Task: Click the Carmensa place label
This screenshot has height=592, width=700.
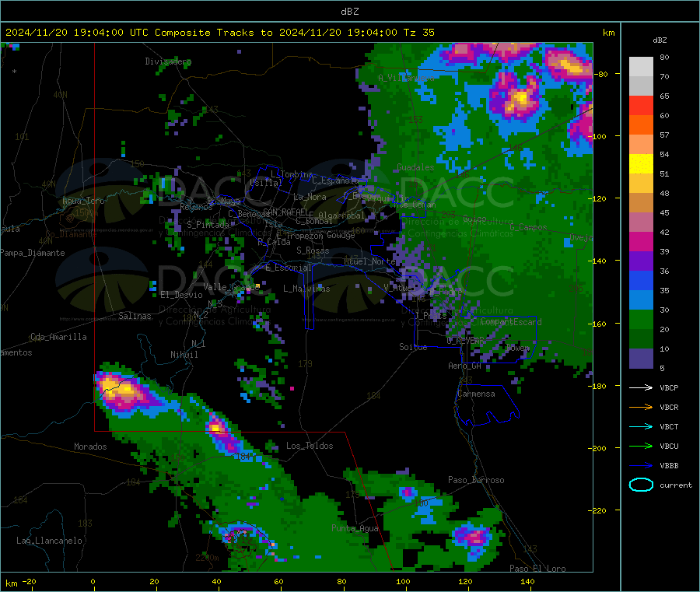Action: [x=476, y=394]
